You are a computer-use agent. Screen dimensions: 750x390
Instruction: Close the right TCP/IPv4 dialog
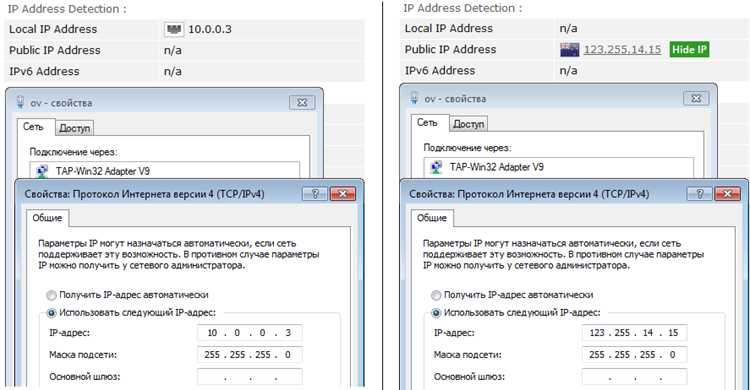tap(728, 194)
